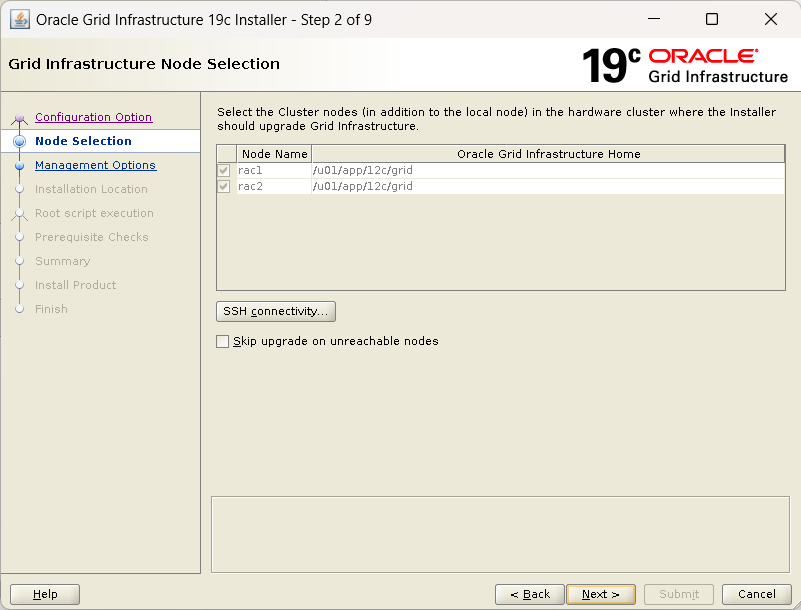Open the Help button
This screenshot has width=801, height=610.
(x=45, y=594)
